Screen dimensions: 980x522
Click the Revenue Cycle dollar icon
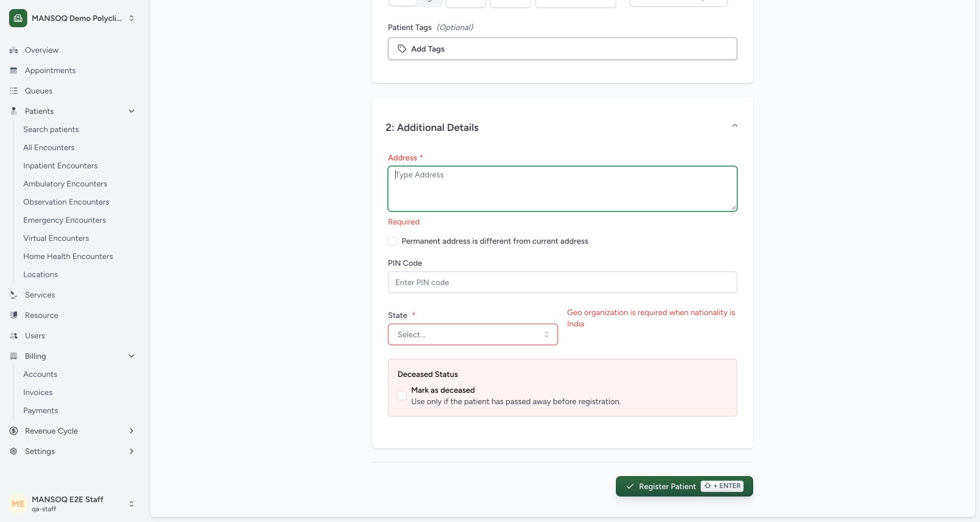click(14, 431)
